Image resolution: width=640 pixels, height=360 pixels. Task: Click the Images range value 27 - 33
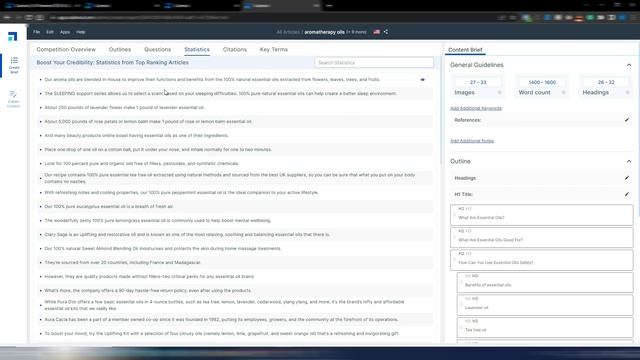(478, 82)
